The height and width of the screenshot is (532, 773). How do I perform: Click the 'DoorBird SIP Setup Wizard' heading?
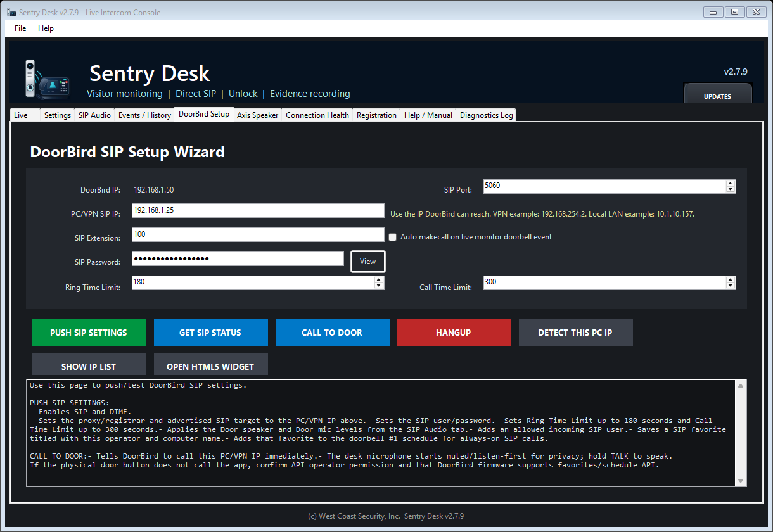127,152
